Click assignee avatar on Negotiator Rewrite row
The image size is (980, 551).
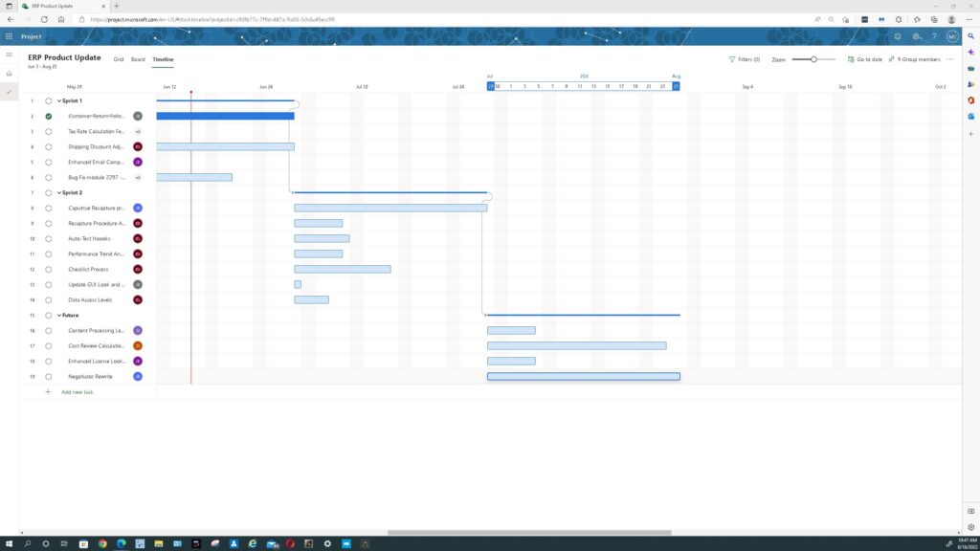138,376
